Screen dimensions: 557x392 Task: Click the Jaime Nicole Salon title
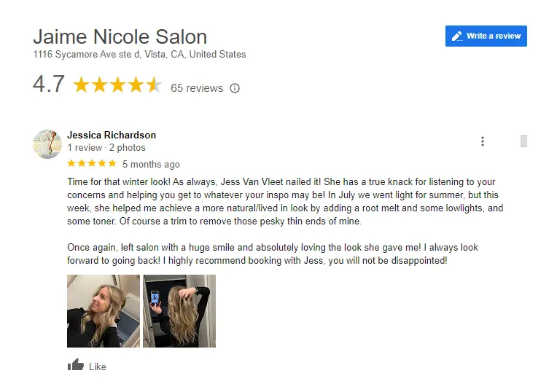tap(120, 36)
